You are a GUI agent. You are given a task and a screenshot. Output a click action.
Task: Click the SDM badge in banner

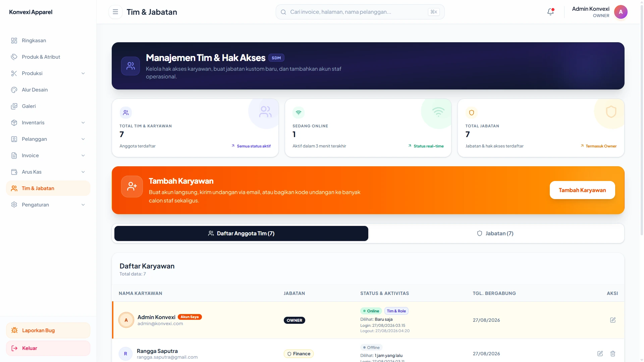[276, 58]
